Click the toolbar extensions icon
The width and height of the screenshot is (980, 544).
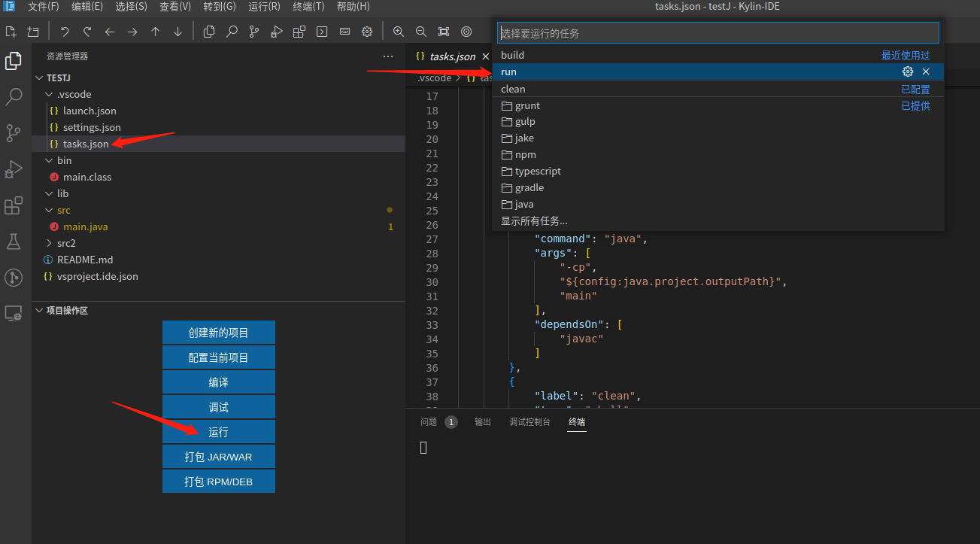pyautogui.click(x=299, y=32)
